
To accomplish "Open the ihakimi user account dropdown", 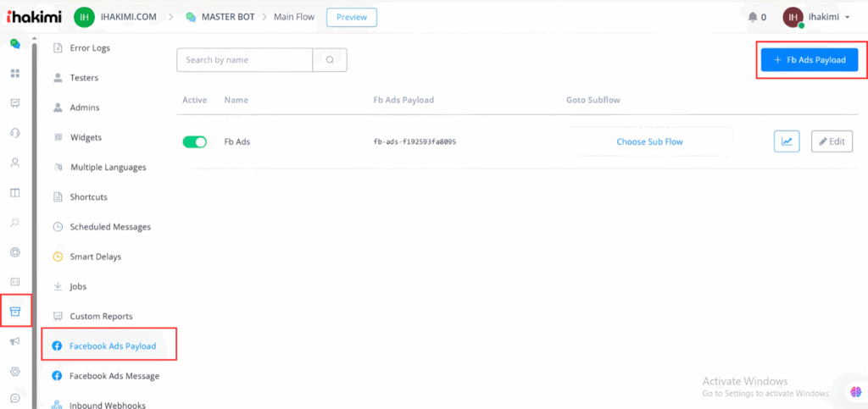I will [x=817, y=17].
